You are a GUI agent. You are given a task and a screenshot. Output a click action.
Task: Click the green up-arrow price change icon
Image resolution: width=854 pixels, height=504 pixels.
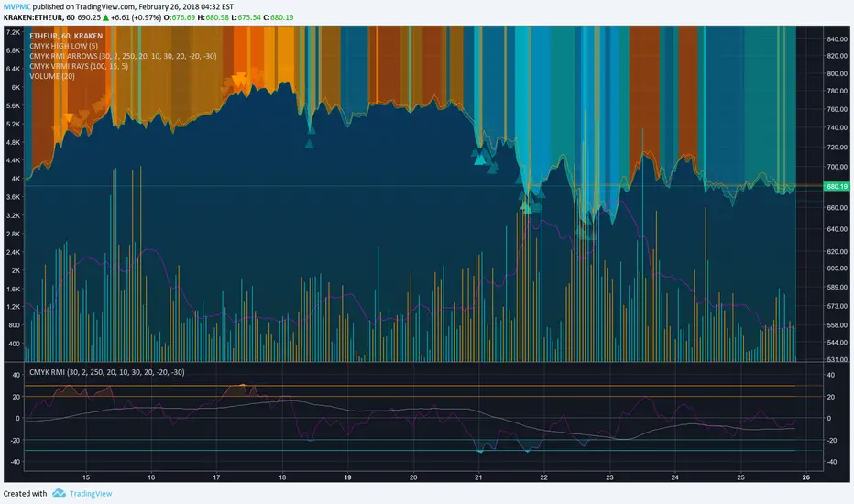[108, 17]
